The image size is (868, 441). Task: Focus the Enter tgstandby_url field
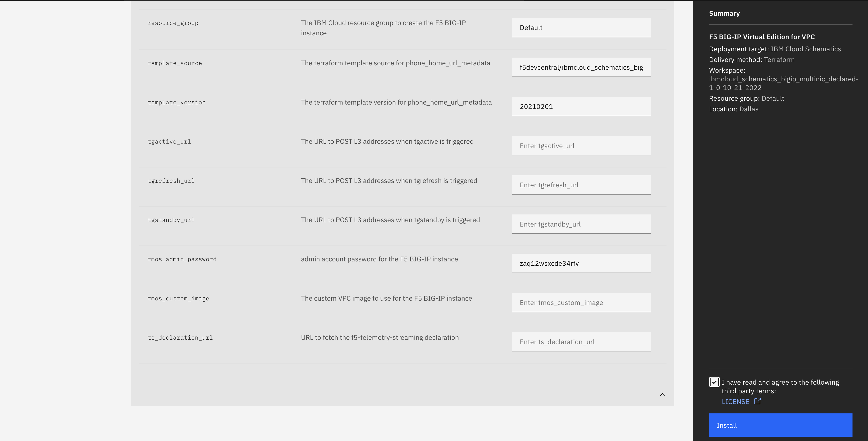point(581,224)
